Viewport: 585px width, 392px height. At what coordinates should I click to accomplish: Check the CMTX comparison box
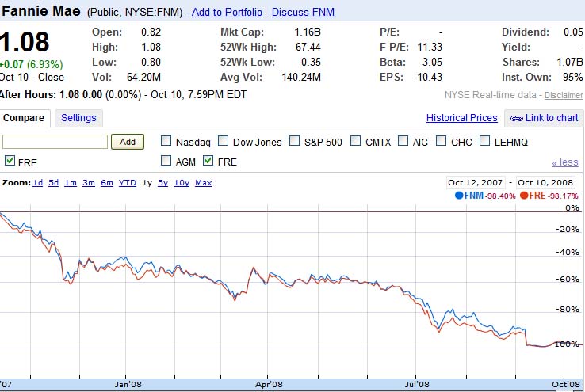[356, 141]
